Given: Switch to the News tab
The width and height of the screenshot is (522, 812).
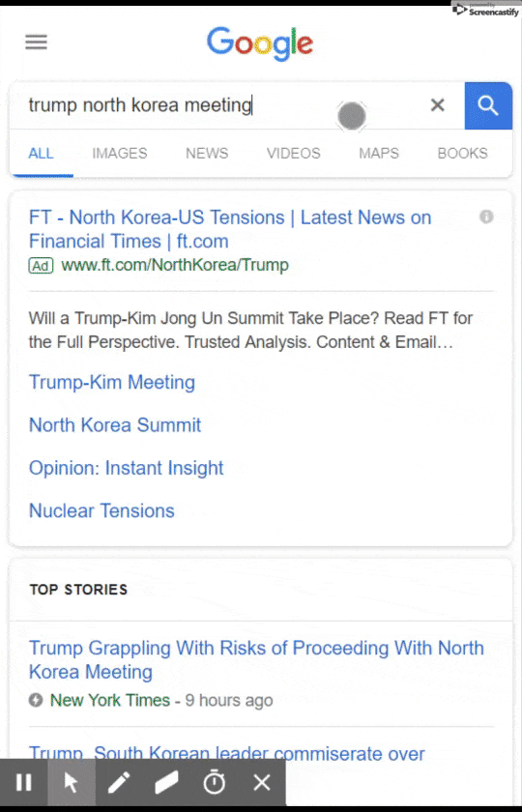Looking at the screenshot, I should pyautogui.click(x=207, y=154).
